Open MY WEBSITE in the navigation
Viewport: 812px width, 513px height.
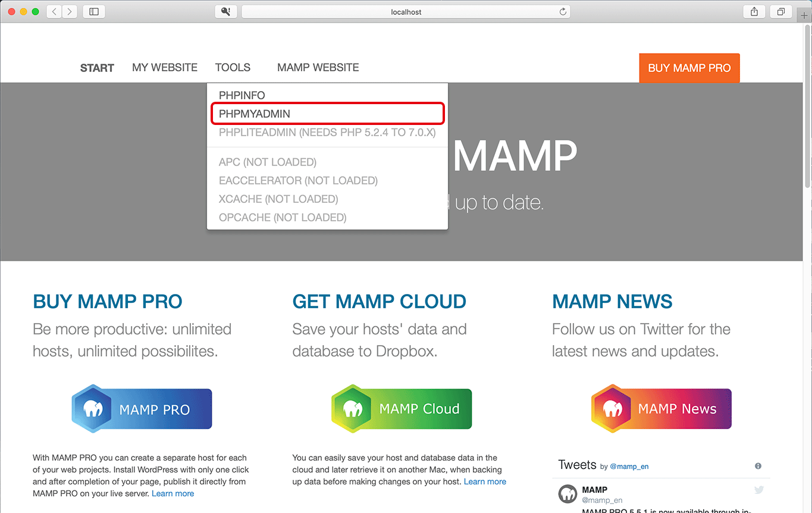[165, 67]
